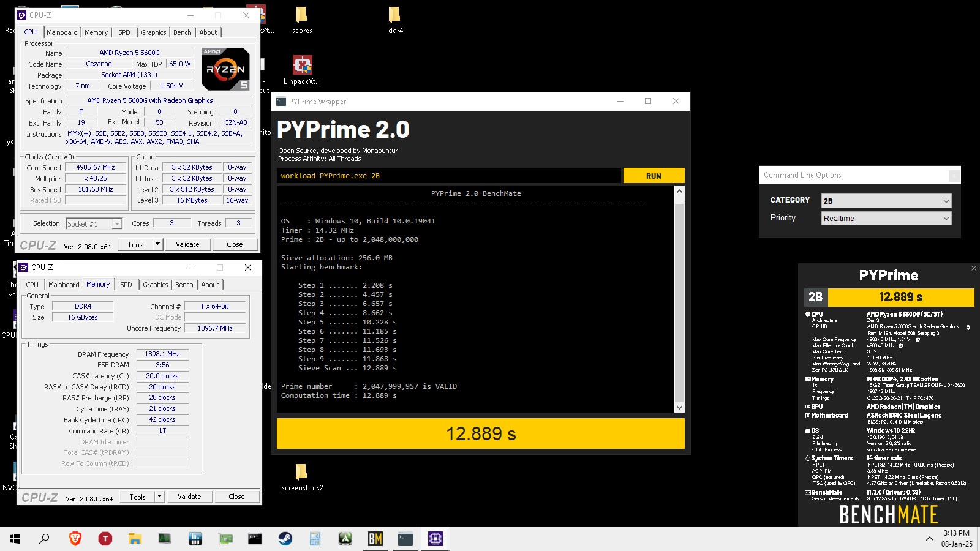Screen dimensions: 980x551
Task: Close the PYPrime result panel
Action: click(974, 268)
